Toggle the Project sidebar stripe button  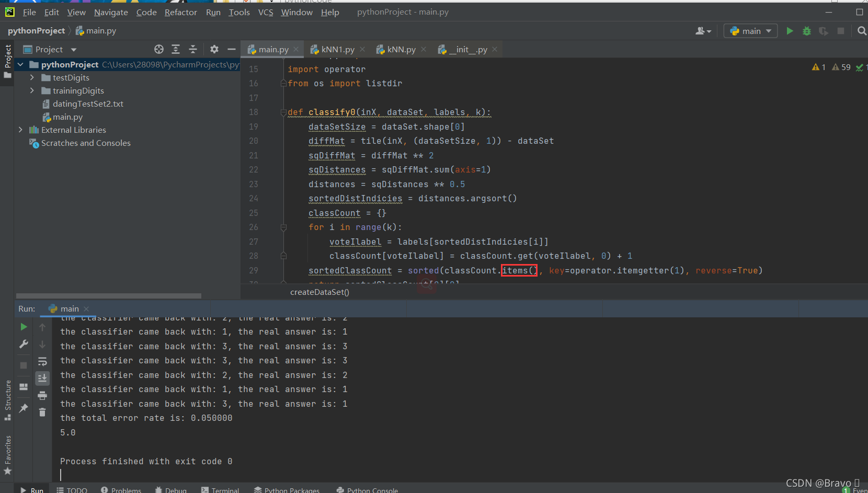7,61
